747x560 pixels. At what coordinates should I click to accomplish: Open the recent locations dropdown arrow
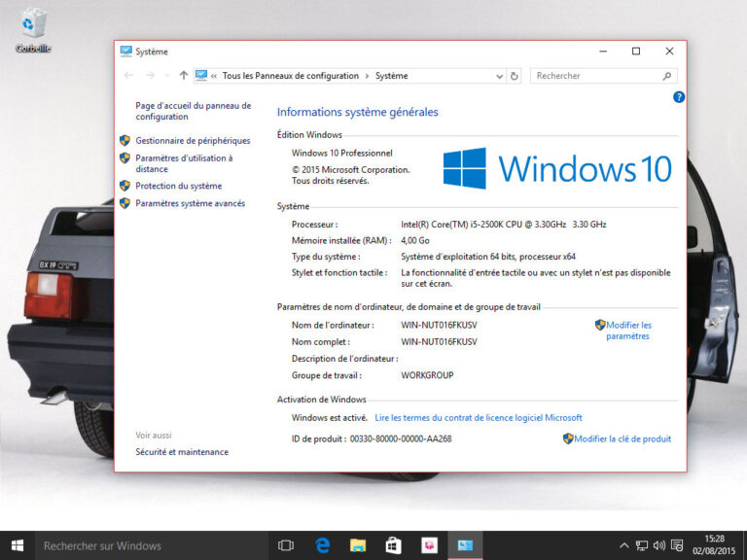tap(167, 76)
